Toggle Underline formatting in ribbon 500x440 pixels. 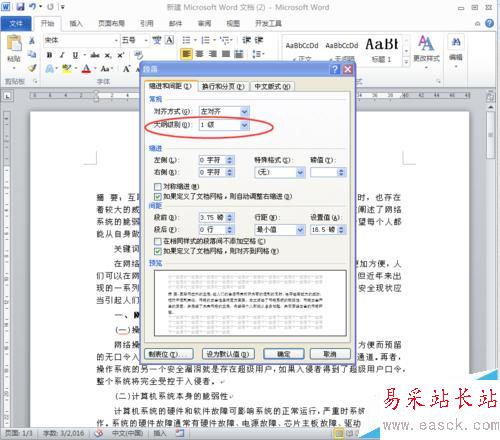click(x=75, y=55)
